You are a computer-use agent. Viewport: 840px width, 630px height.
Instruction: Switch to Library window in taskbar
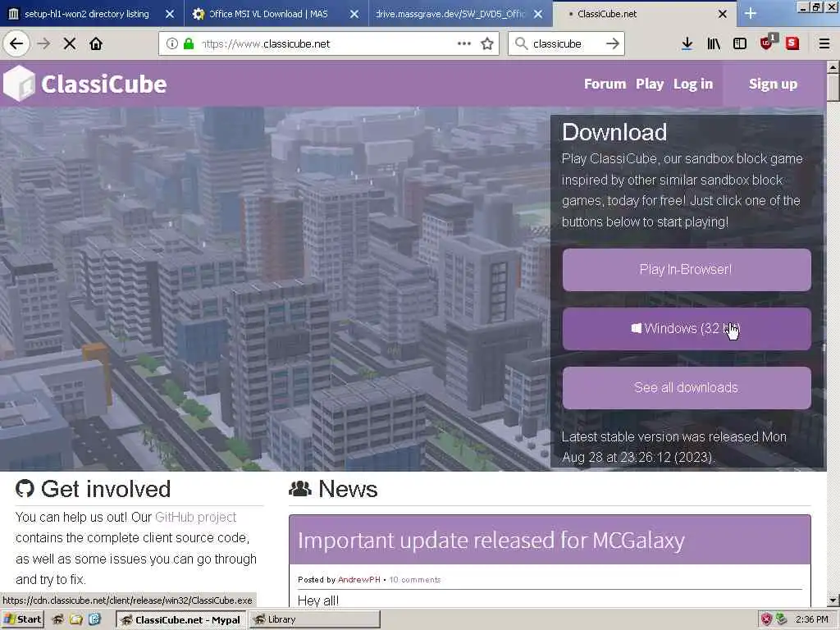(x=315, y=620)
